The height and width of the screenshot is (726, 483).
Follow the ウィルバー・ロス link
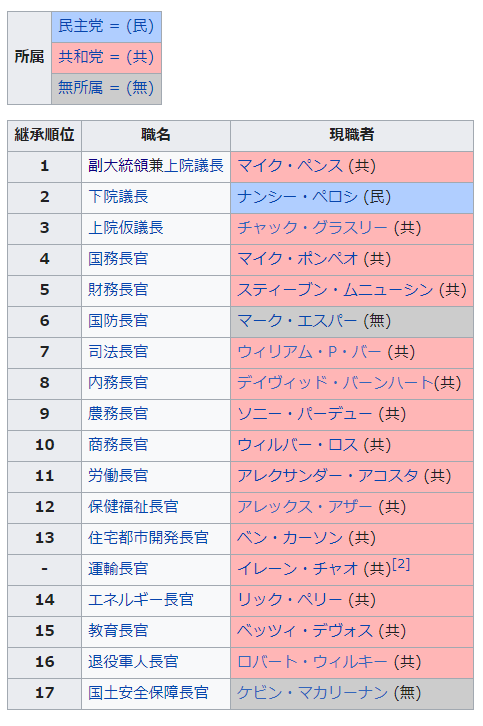tap(298, 445)
